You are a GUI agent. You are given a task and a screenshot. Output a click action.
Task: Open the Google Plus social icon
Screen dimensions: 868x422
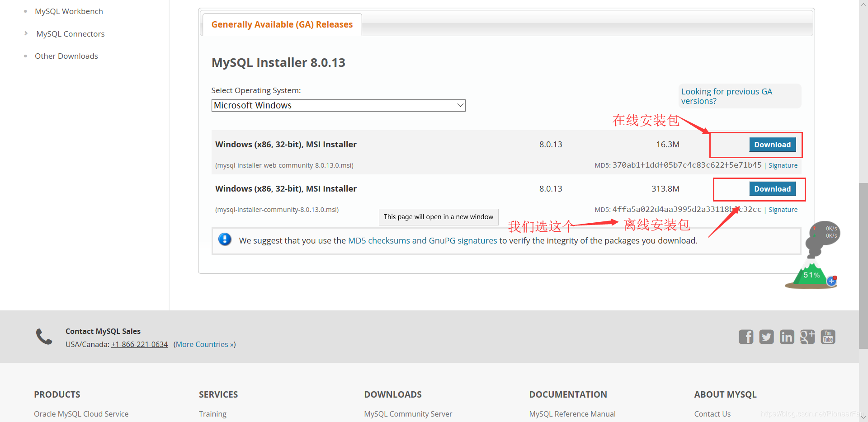(x=807, y=337)
